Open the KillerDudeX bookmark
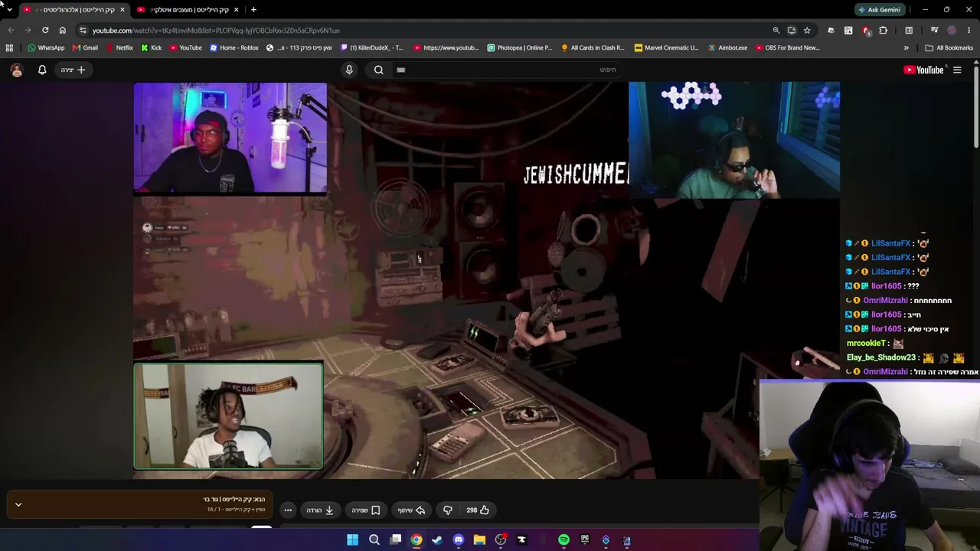Viewport: 980px width, 551px height. [x=371, y=47]
